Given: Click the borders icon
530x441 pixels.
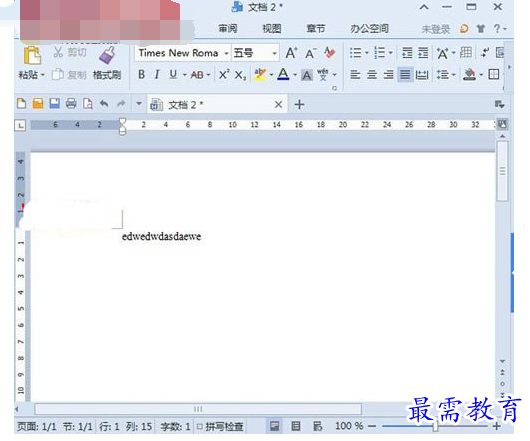Looking at the screenshot, I should [494, 74].
